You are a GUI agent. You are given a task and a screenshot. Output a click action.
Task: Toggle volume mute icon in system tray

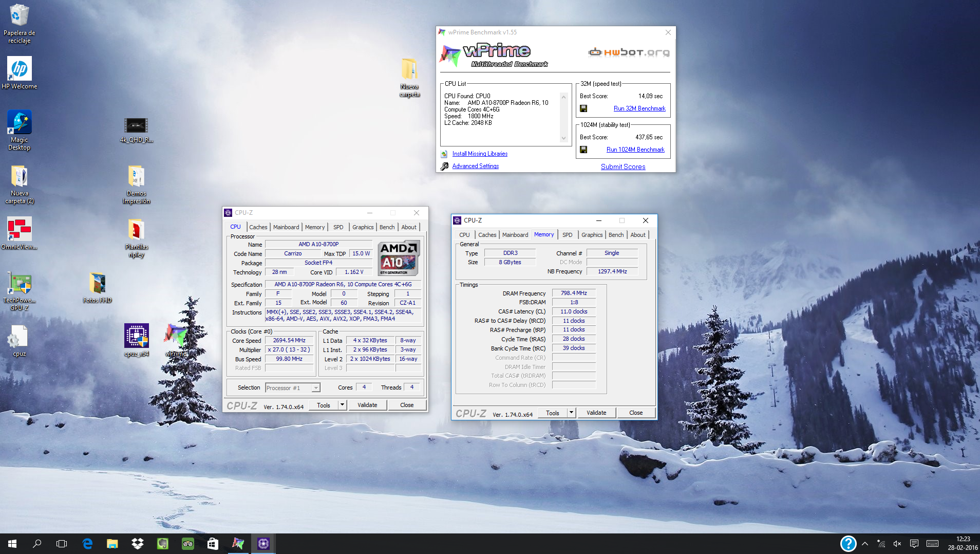[897, 544]
